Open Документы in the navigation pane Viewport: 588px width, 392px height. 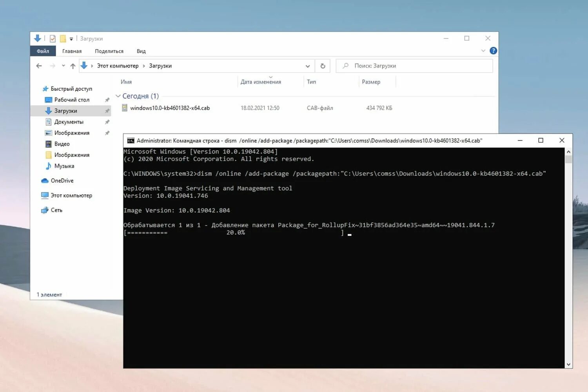click(69, 122)
